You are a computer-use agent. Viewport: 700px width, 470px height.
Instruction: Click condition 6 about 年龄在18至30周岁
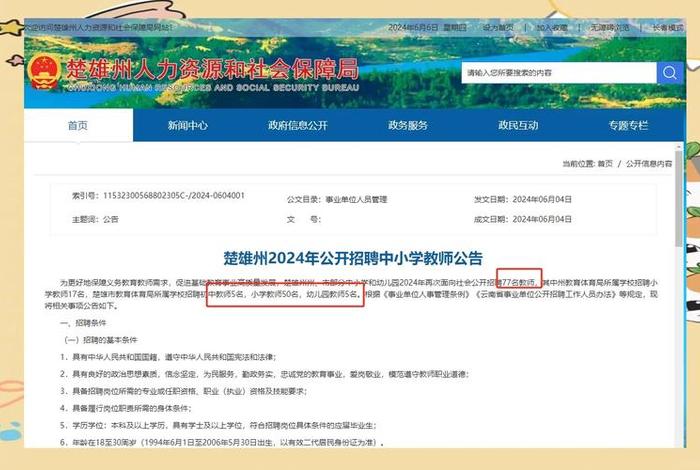pos(222,442)
